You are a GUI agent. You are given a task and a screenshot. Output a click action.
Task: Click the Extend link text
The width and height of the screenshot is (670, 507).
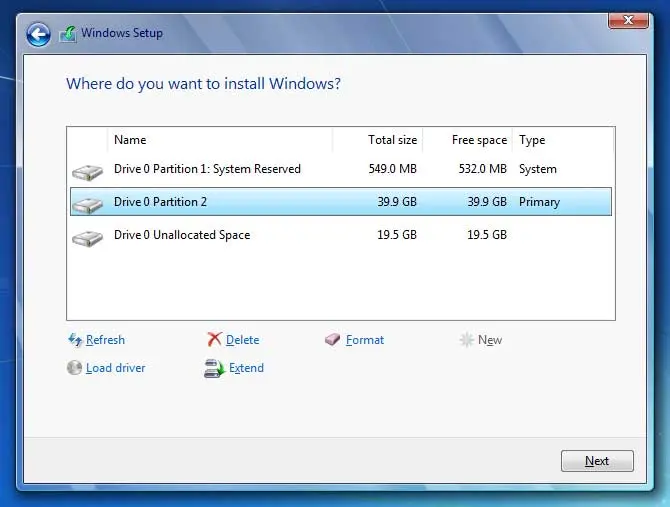pyautogui.click(x=246, y=368)
